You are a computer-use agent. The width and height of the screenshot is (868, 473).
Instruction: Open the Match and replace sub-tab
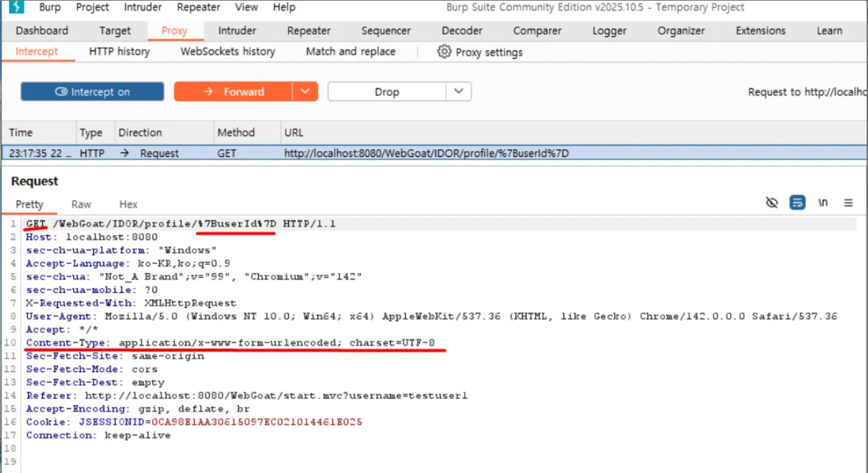[x=350, y=51]
